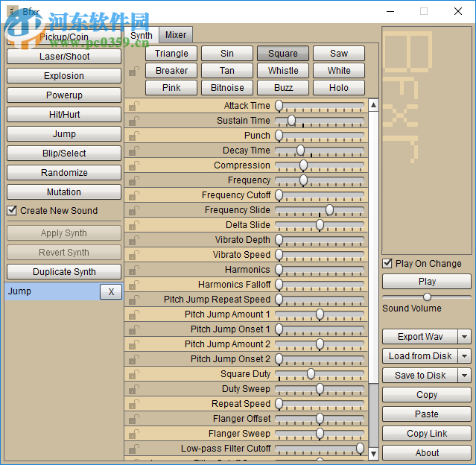Toggle the lock icon beside Vibrato Speed
The width and height of the screenshot is (476, 465).
click(x=134, y=255)
